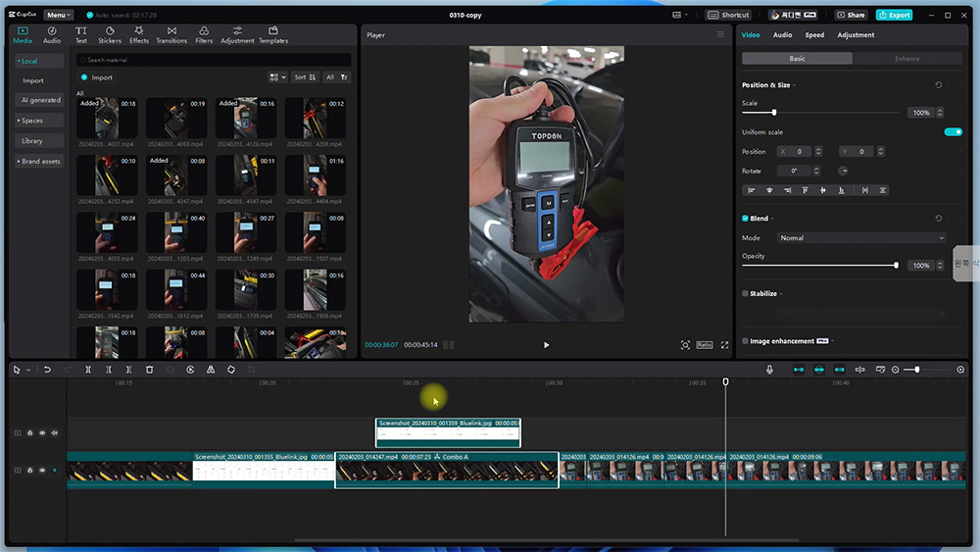980x552 pixels.
Task: Click the Rotate icon in timeline toolbar
Action: tap(231, 370)
